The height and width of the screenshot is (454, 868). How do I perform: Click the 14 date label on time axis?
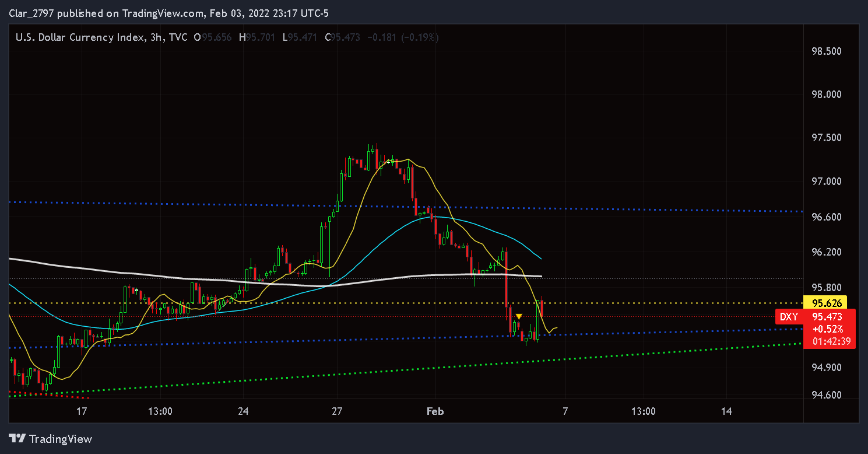[726, 411]
